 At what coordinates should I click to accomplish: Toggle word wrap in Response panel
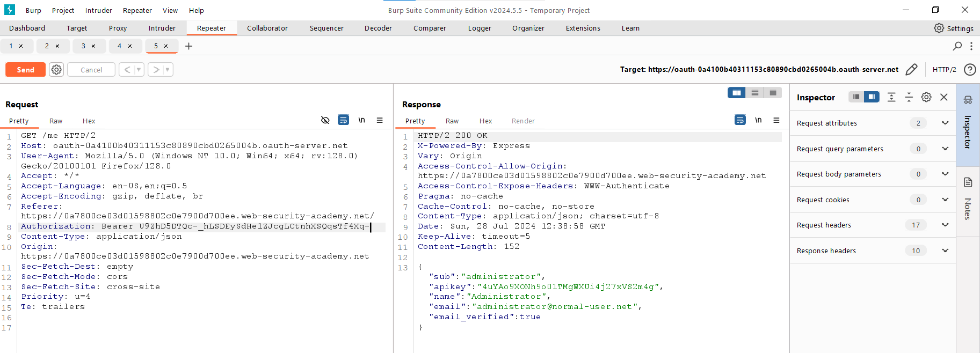tap(740, 120)
